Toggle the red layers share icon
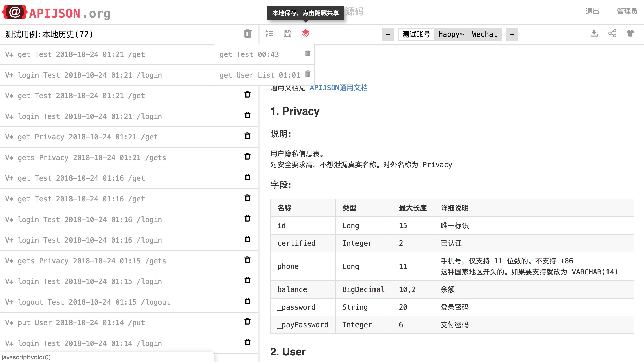Screen dimensions: 644x362 click(x=305, y=33)
